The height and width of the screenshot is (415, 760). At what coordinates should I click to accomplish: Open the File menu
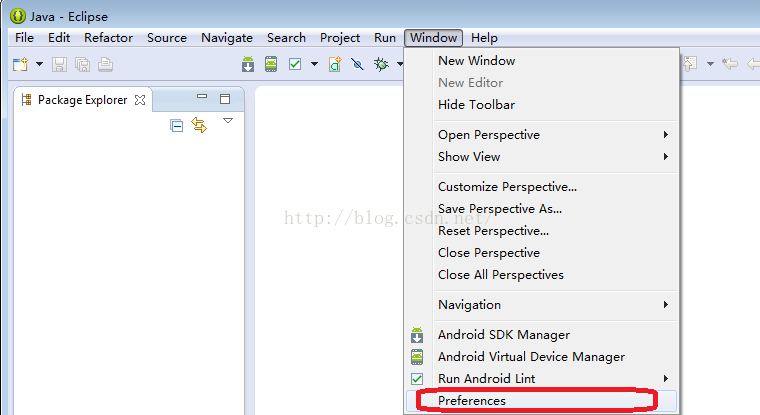[x=24, y=38]
